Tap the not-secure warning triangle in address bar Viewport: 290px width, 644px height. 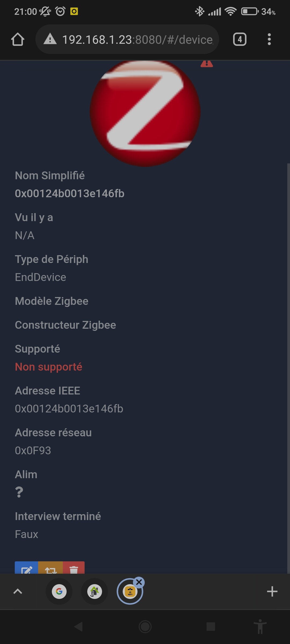tap(50, 39)
